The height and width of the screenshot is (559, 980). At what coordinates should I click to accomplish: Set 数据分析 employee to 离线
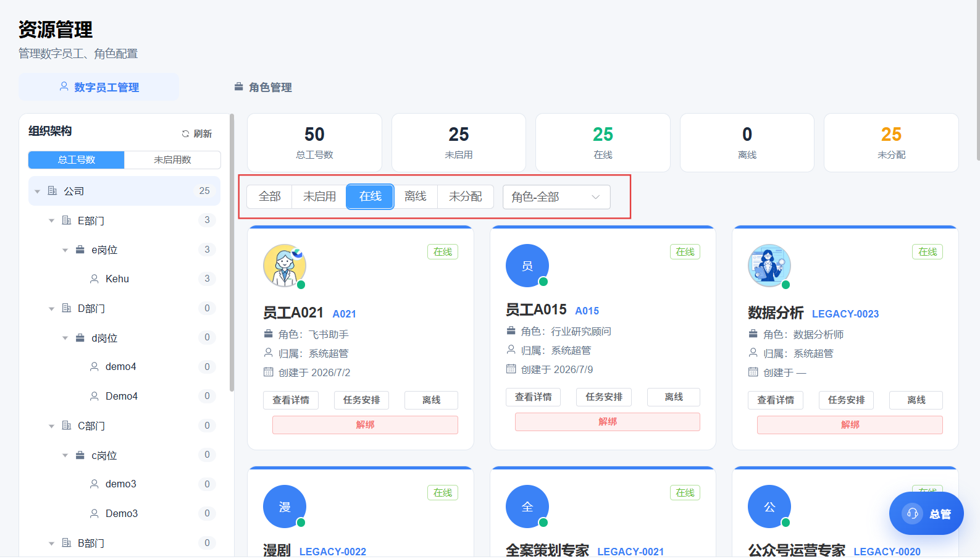(x=916, y=400)
